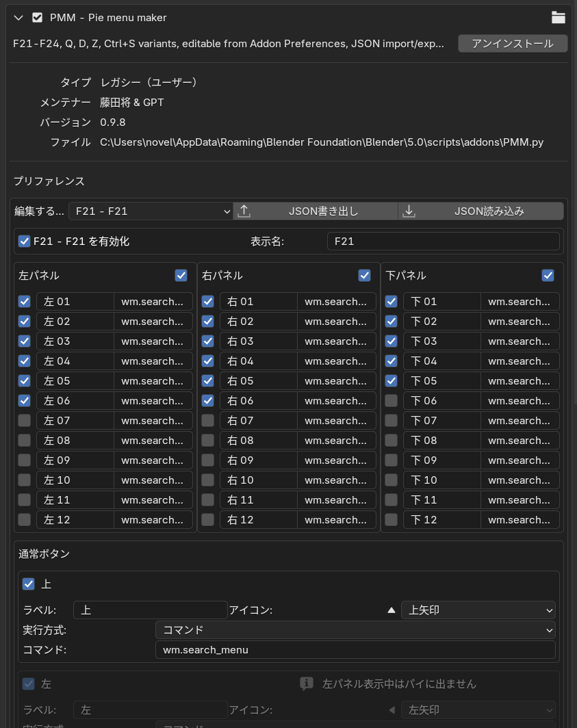Collapse the PMM add-on panel chevron
The width and height of the screenshot is (577, 728).
[x=18, y=18]
